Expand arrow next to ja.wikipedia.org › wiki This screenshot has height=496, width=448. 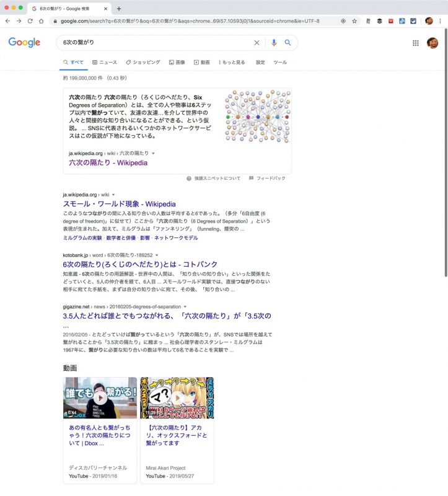pyautogui.click(x=113, y=195)
